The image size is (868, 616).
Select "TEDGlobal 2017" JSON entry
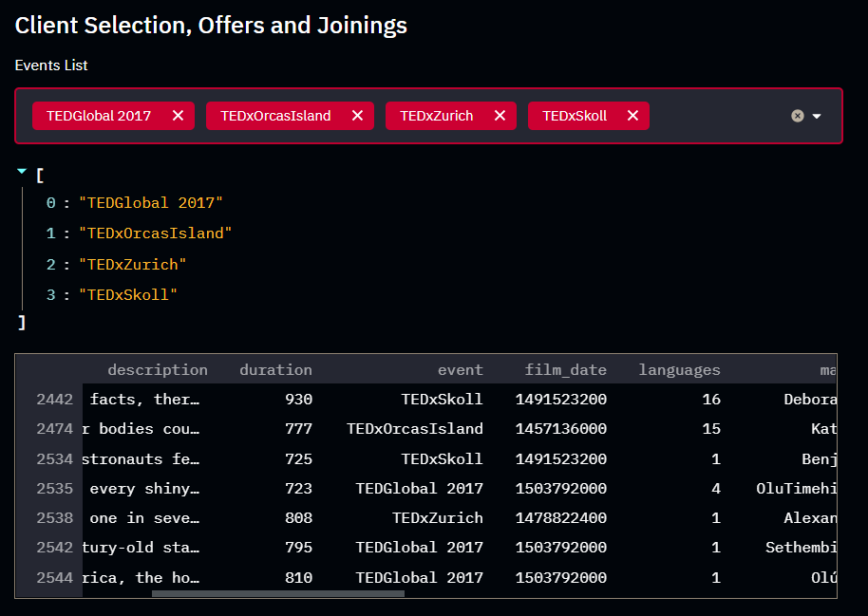(x=151, y=203)
